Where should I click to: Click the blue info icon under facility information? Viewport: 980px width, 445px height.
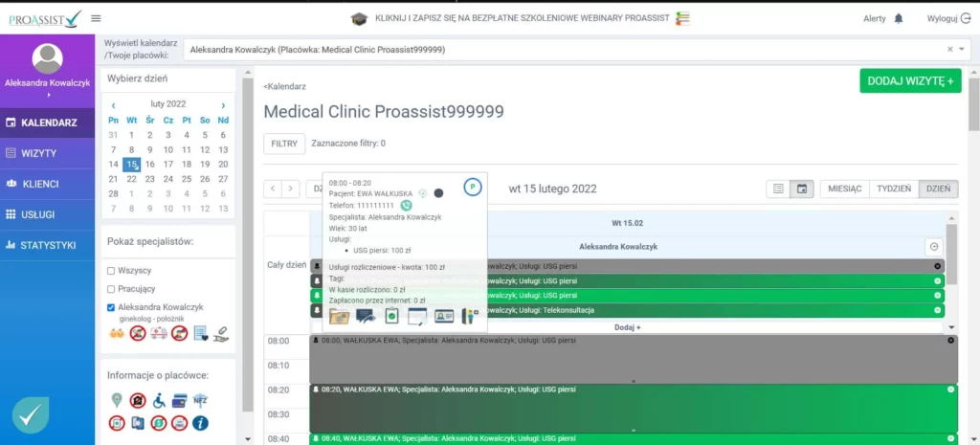tap(200, 422)
